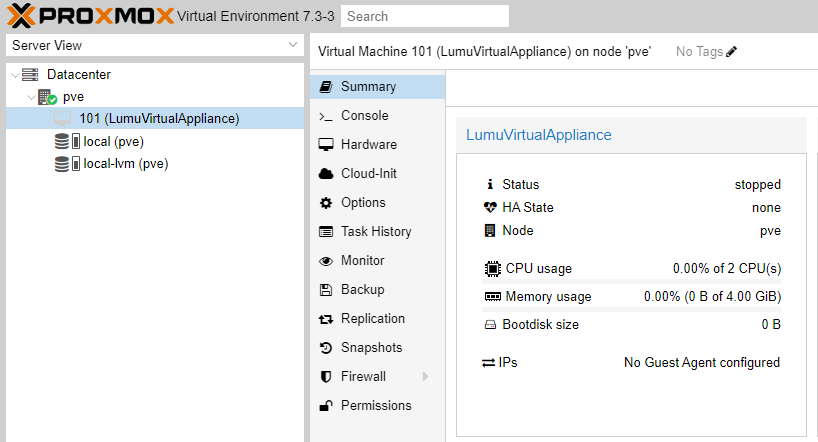Click the pencil icon to edit tags
Viewport: 818px width, 442px height.
point(732,51)
